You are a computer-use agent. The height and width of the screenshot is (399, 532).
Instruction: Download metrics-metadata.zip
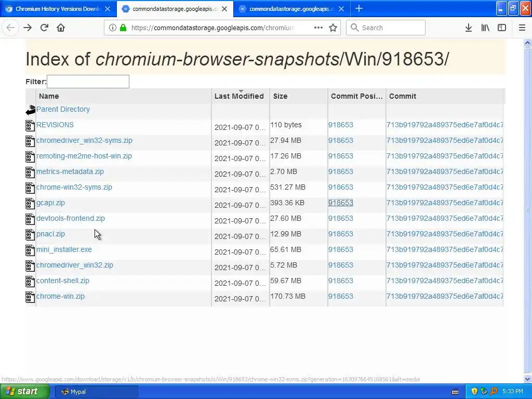point(70,171)
